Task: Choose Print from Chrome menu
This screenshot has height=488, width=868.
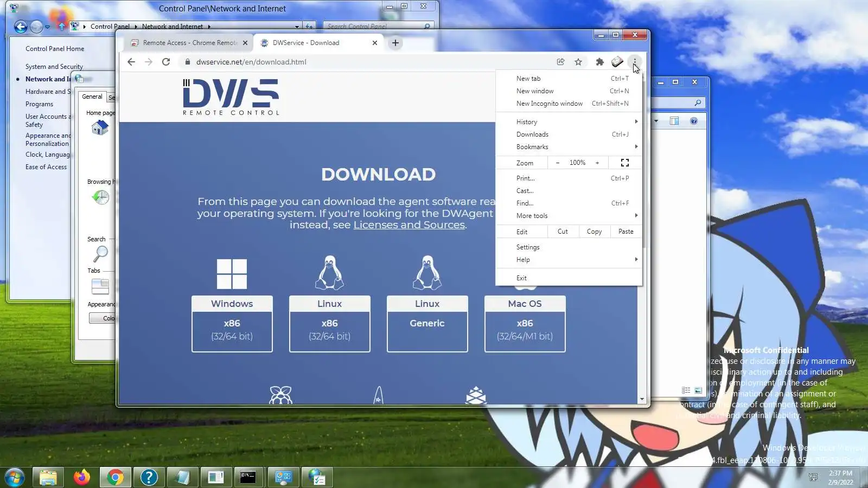Action: coord(569,178)
